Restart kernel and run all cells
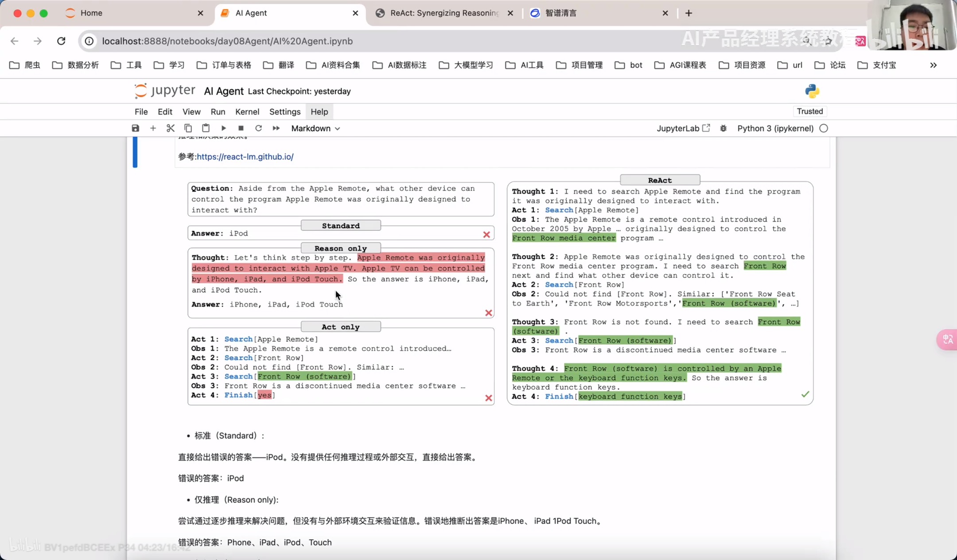 coord(276,128)
